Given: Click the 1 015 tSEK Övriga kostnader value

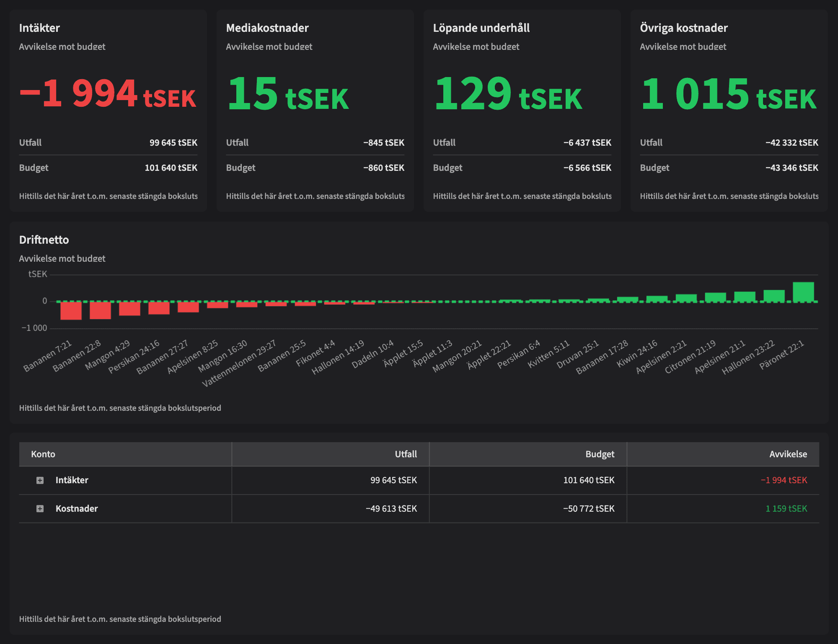Looking at the screenshot, I should click(728, 94).
